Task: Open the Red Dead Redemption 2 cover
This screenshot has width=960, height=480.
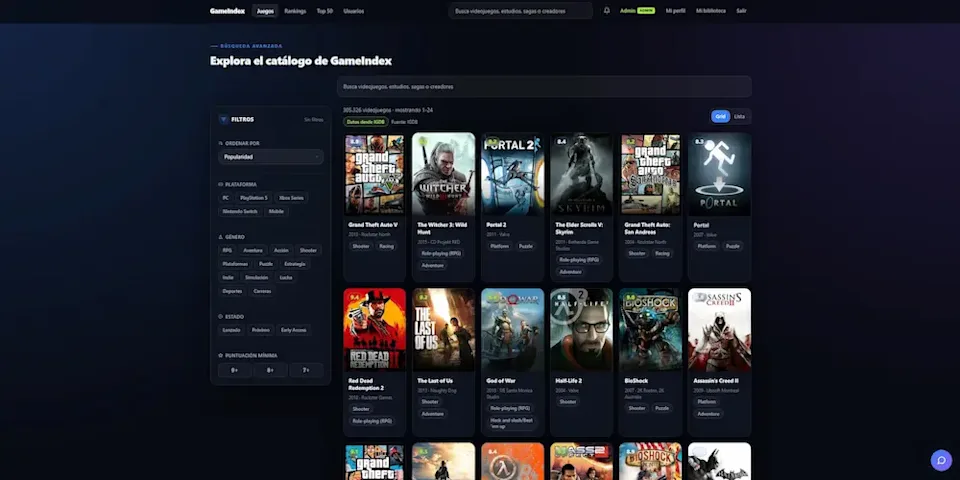Action: click(375, 330)
